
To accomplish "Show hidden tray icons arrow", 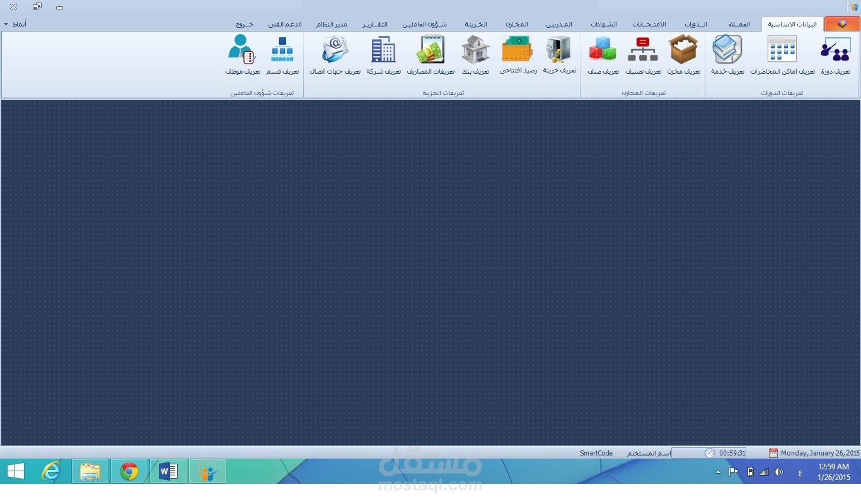I will 718,472.
